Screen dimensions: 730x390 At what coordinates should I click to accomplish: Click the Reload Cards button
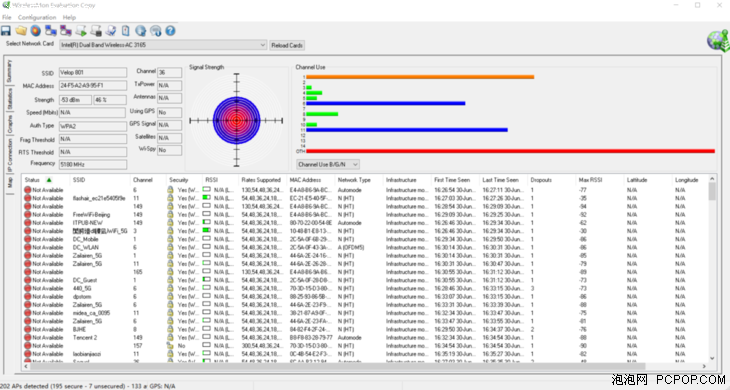(x=287, y=45)
